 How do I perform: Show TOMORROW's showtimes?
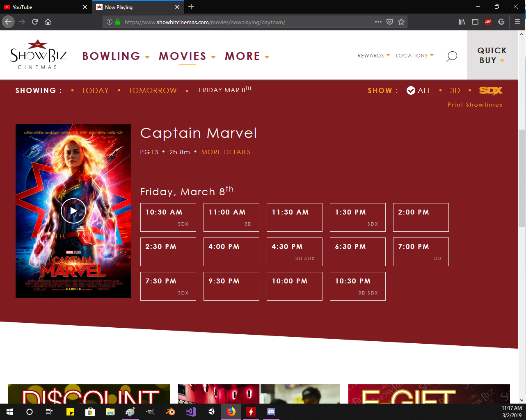153,91
